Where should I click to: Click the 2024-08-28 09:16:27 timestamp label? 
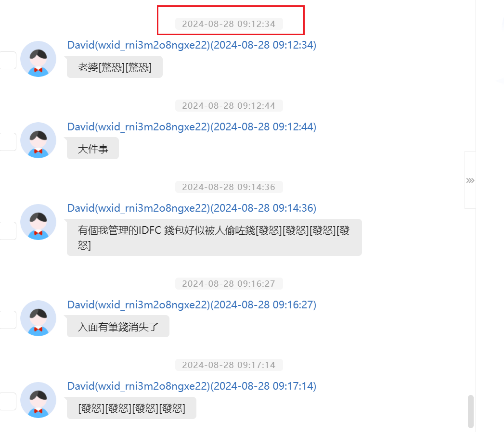229,284
